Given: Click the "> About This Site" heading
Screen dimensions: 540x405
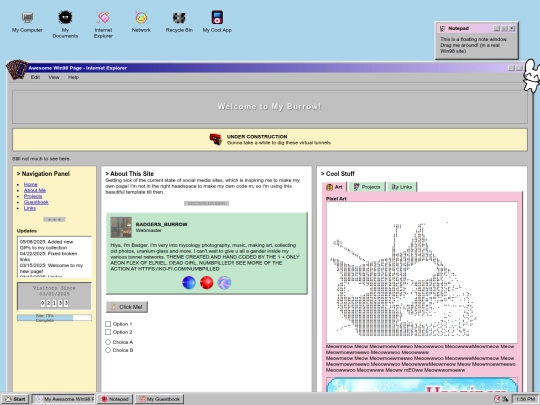Looking at the screenshot, I should tap(129, 174).
